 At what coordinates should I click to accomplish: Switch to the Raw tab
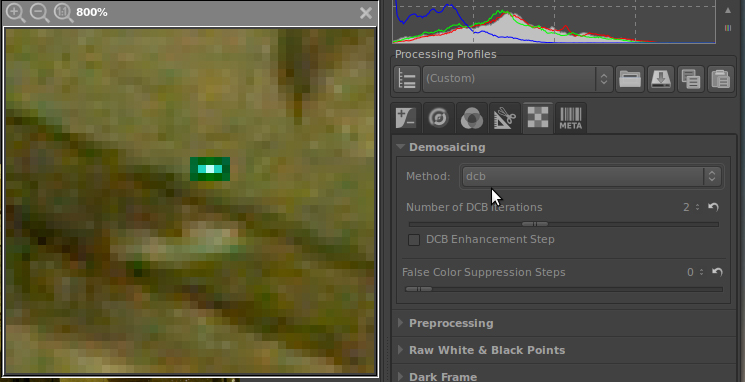click(538, 117)
